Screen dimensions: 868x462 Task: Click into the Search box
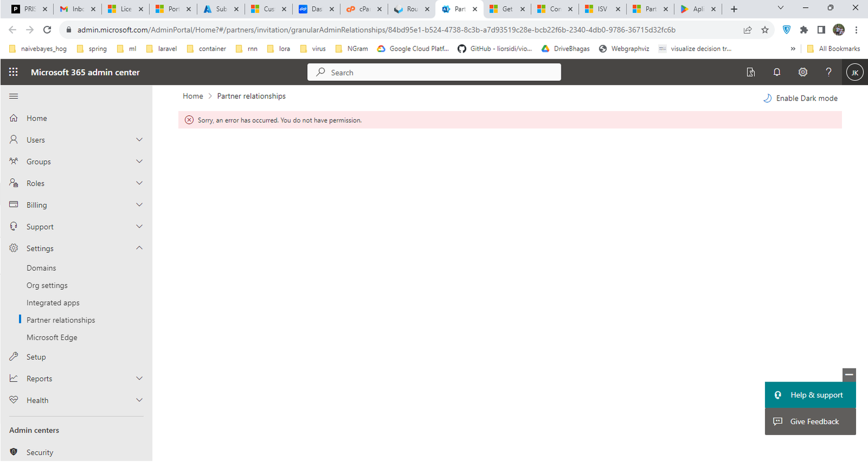[x=434, y=72]
